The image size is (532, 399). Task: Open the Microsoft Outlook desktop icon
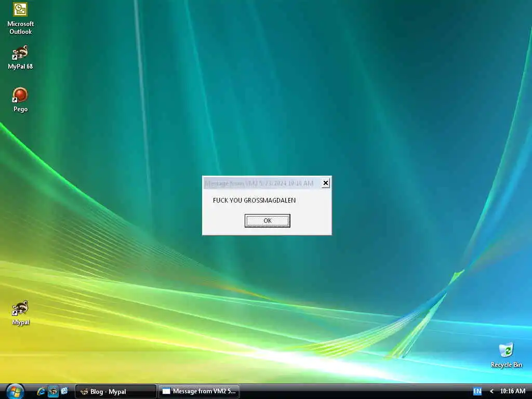coord(20,18)
